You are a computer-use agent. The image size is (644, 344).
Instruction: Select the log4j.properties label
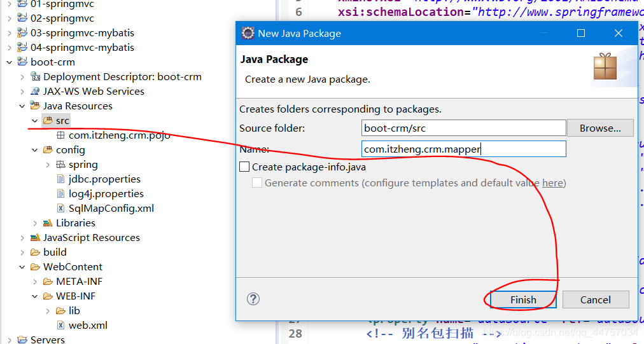pos(106,194)
